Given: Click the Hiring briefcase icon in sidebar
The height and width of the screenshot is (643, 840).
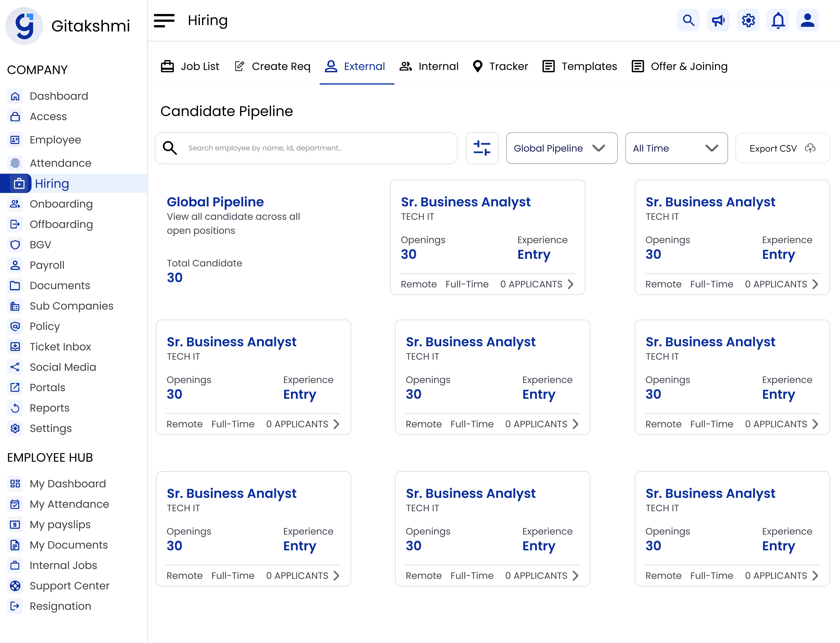Looking at the screenshot, I should [19, 184].
